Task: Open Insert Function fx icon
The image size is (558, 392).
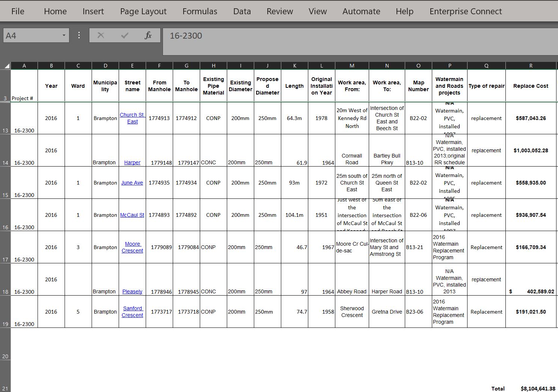Action: (148, 35)
